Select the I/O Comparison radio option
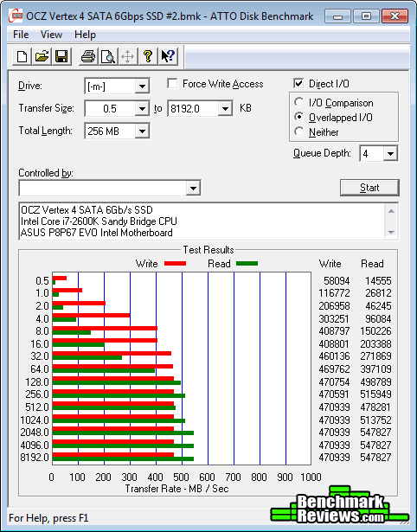417x532 pixels. [x=299, y=102]
